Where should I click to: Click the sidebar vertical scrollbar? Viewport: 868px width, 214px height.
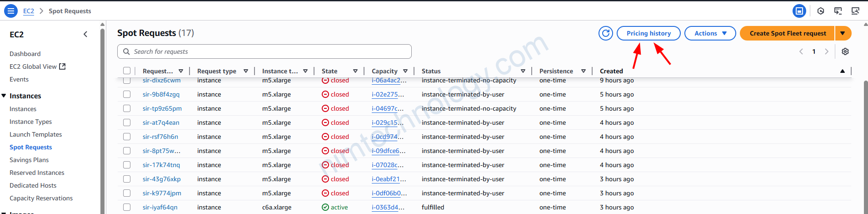102,118
